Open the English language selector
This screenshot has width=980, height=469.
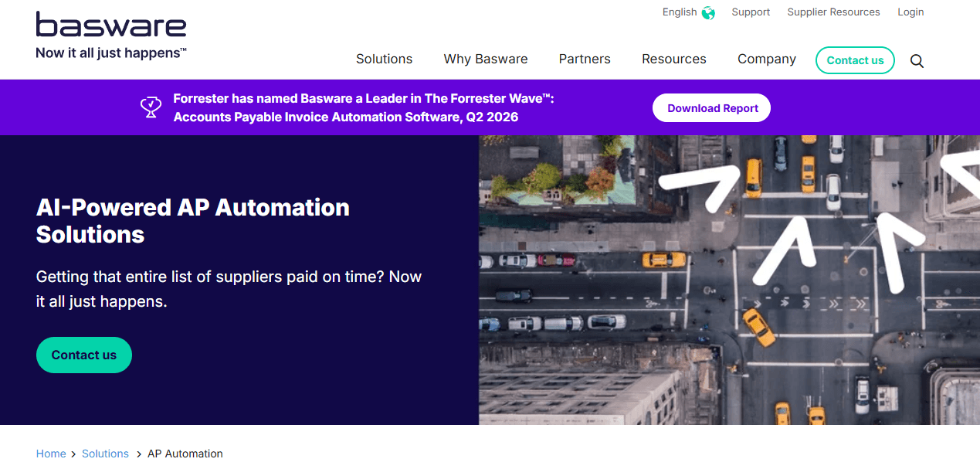pyautogui.click(x=688, y=12)
